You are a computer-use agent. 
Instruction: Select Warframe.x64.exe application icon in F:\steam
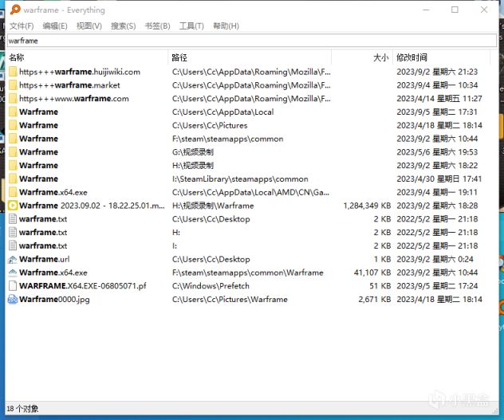pyautogui.click(x=13, y=273)
